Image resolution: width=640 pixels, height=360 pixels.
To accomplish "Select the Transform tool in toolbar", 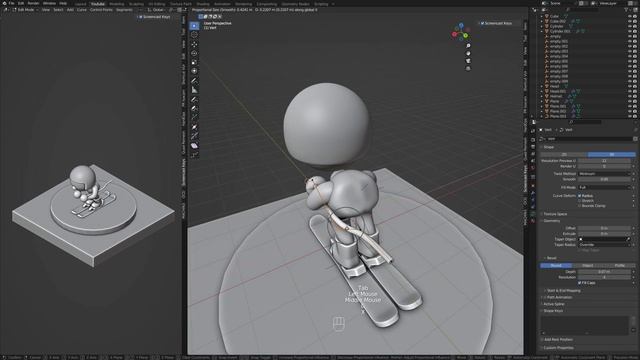I will [x=194, y=71].
